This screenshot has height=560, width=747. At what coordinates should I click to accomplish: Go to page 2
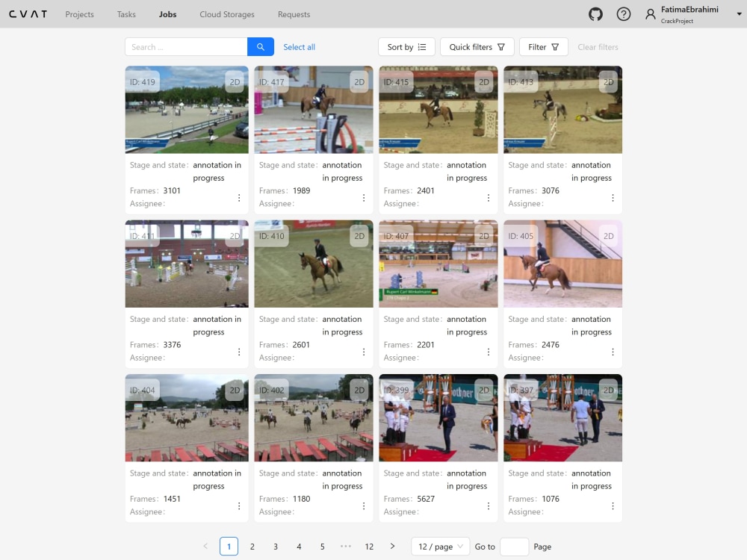252,547
